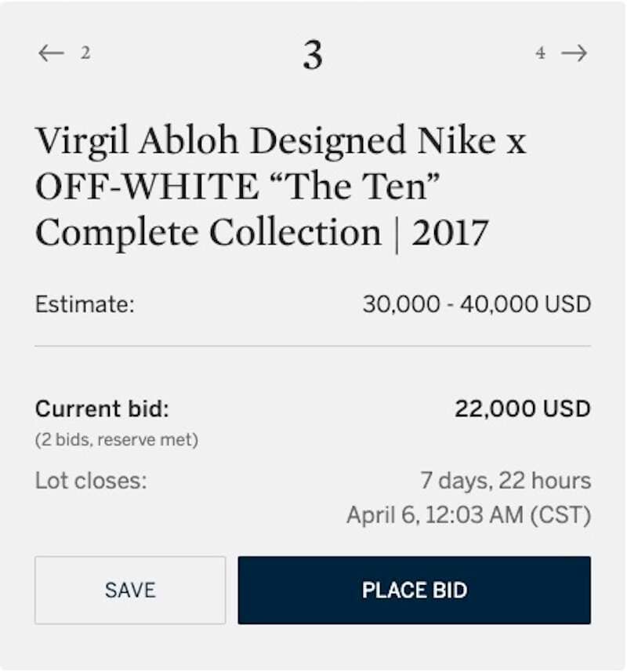
Task: View the 2 bids, reserve met details
Action: (117, 440)
